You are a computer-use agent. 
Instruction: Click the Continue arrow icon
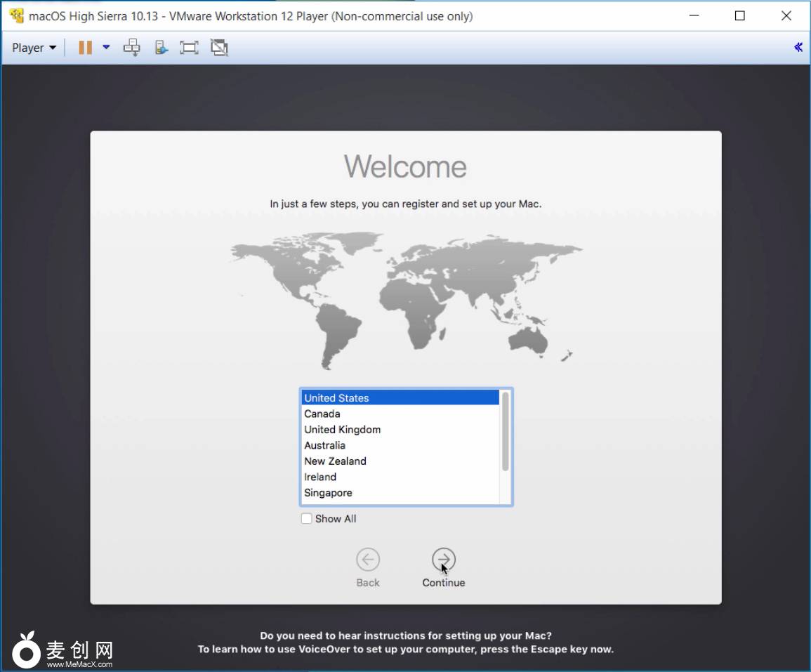[x=443, y=560]
